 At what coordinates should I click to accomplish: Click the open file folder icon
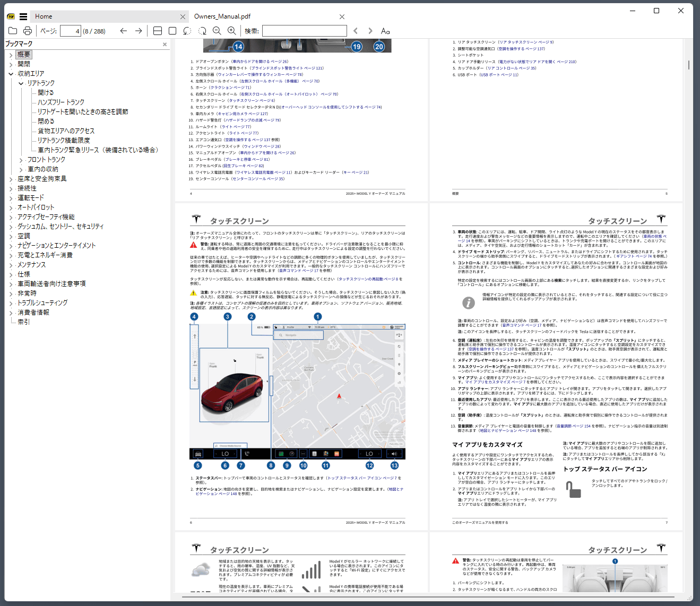(13, 31)
